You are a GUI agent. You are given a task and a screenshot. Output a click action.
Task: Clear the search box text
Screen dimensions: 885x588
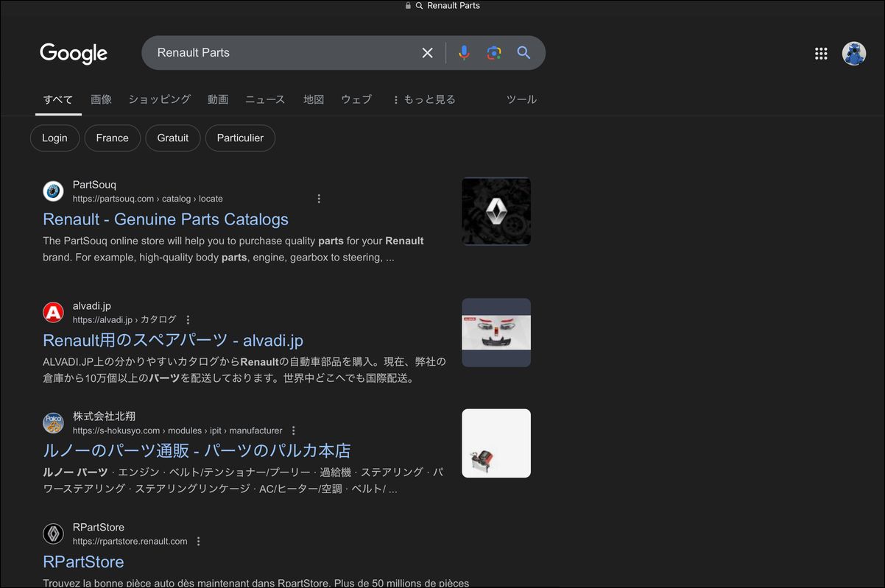[427, 53]
